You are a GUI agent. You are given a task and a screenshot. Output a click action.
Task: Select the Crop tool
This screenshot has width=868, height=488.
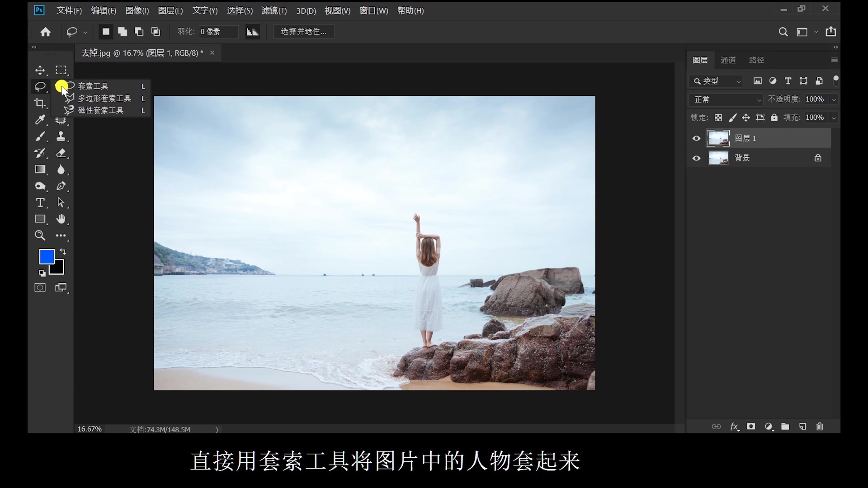pos(40,103)
